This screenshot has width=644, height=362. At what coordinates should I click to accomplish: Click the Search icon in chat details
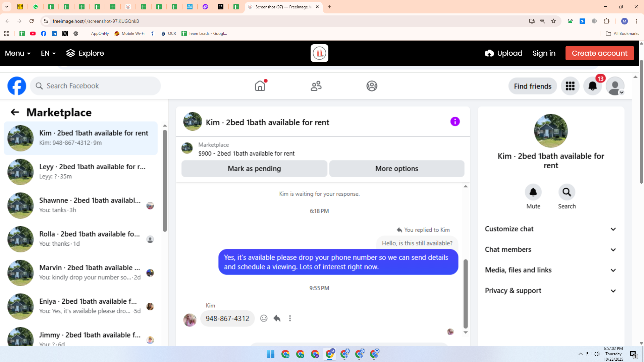click(567, 192)
